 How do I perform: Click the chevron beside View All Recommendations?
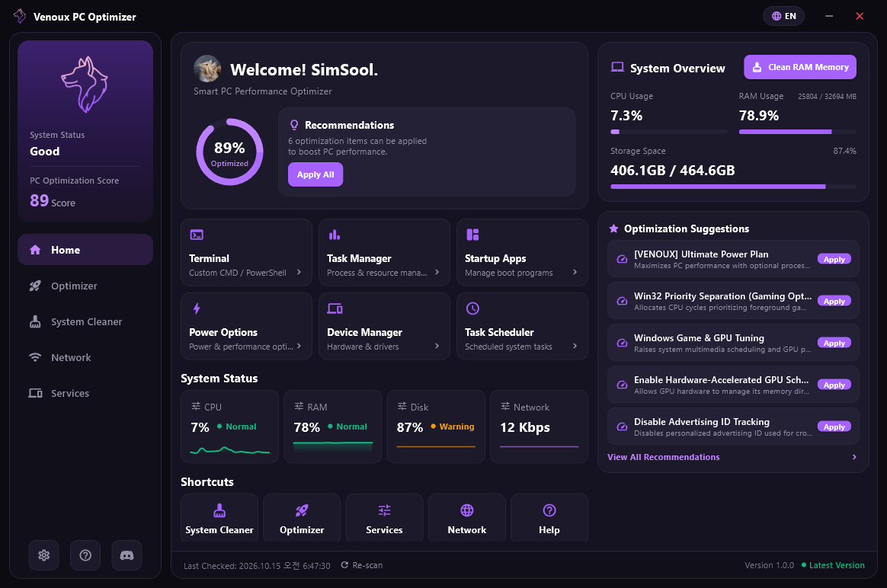coord(854,457)
